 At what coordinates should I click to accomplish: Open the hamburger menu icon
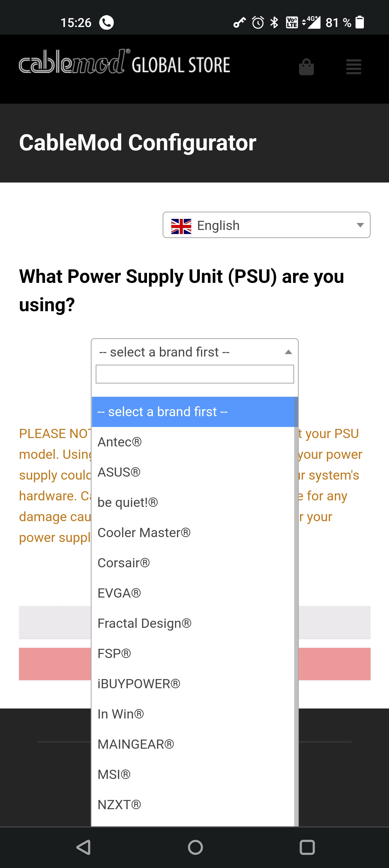[x=354, y=67]
